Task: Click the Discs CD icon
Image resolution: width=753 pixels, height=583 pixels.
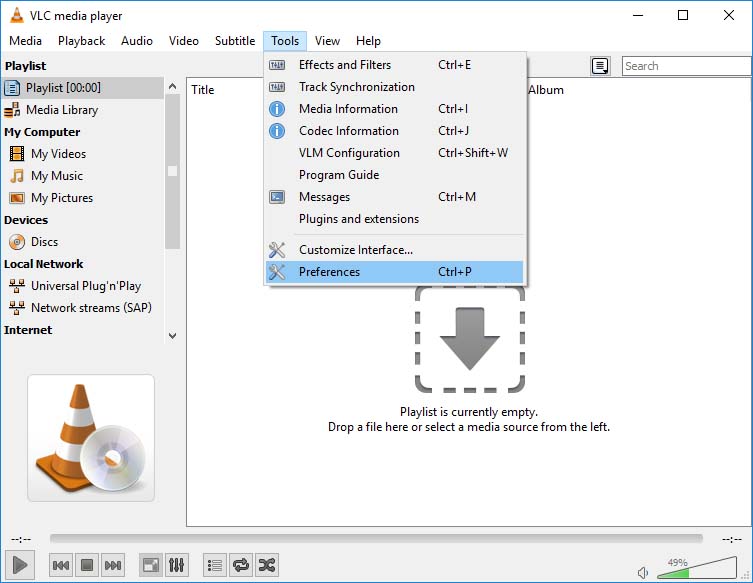Action: [17, 242]
